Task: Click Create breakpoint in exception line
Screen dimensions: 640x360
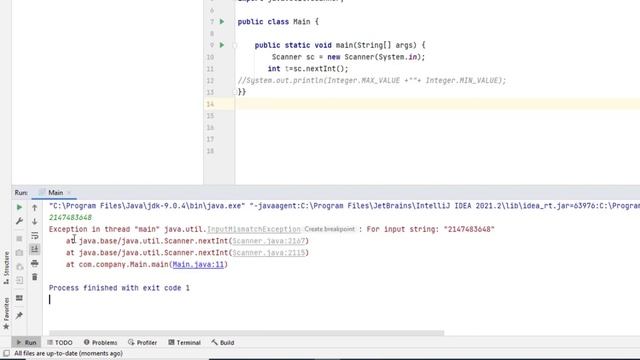Action: tap(330, 229)
